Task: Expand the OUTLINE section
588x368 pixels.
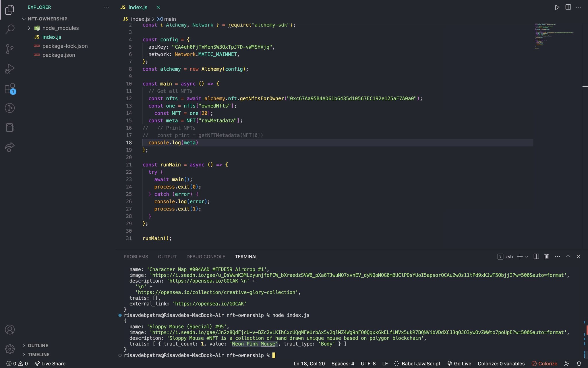Action: pyautogui.click(x=38, y=345)
